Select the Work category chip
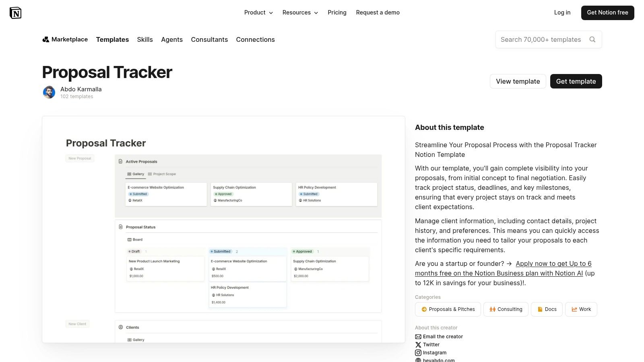 point(581,309)
